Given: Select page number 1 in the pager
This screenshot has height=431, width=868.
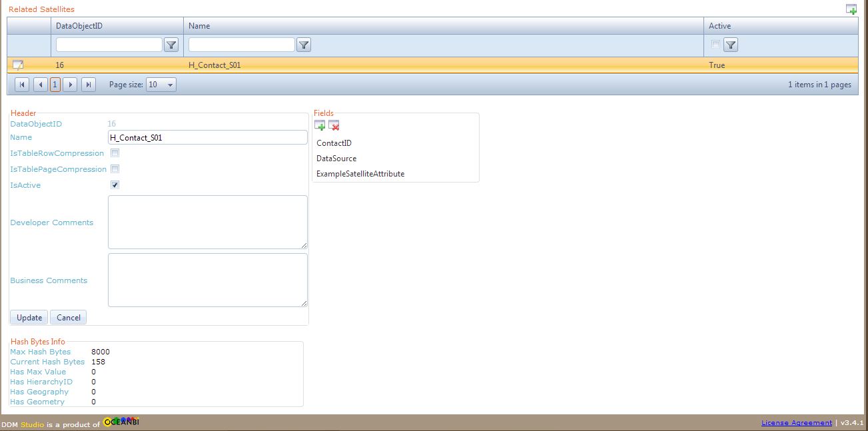Looking at the screenshot, I should coord(55,85).
